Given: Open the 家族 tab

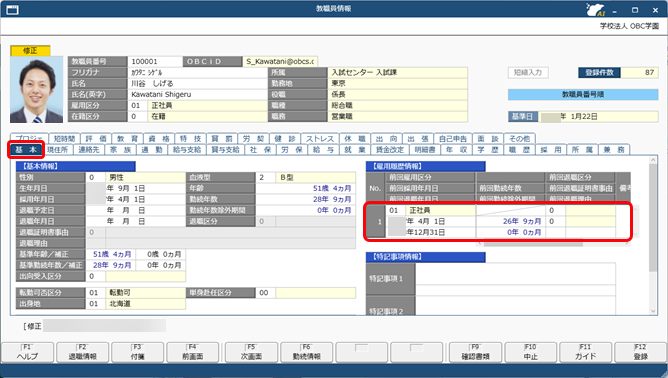Looking at the screenshot, I should point(121,150).
